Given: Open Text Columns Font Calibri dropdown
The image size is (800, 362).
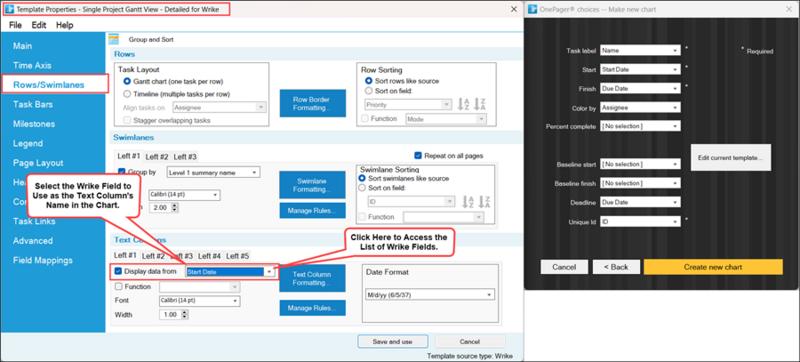Looking at the screenshot, I should tap(199, 301).
